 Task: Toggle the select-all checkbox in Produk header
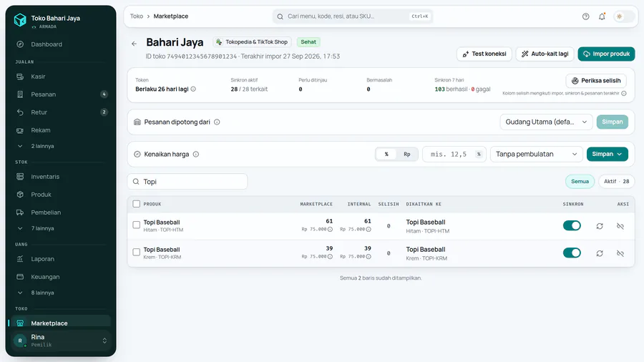[137, 204]
